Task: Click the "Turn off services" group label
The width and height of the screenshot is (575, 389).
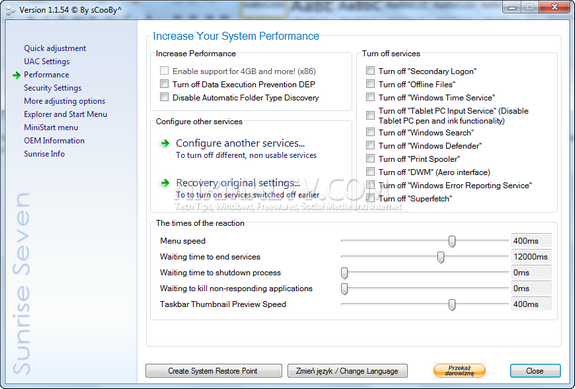Action: (x=391, y=54)
